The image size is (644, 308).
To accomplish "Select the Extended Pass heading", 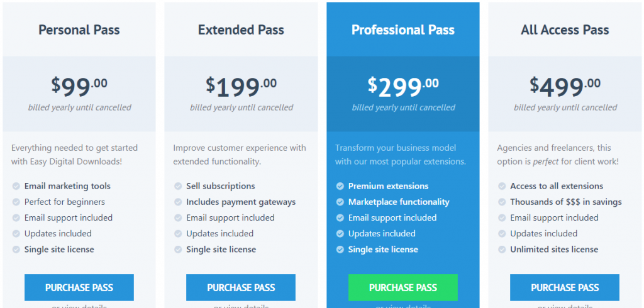I will coord(241,30).
